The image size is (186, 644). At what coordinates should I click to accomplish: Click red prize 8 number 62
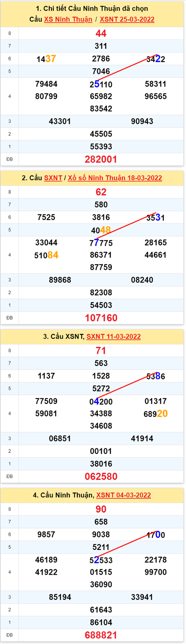tap(101, 192)
